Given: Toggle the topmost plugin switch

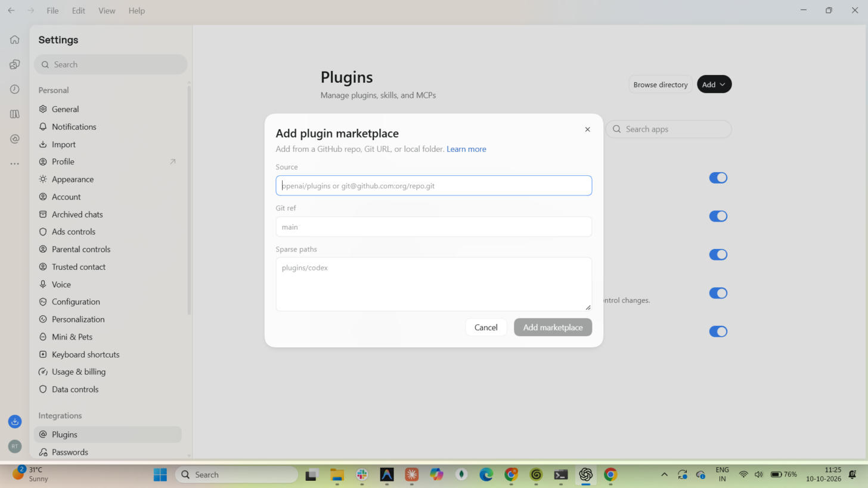Looking at the screenshot, I should [718, 178].
